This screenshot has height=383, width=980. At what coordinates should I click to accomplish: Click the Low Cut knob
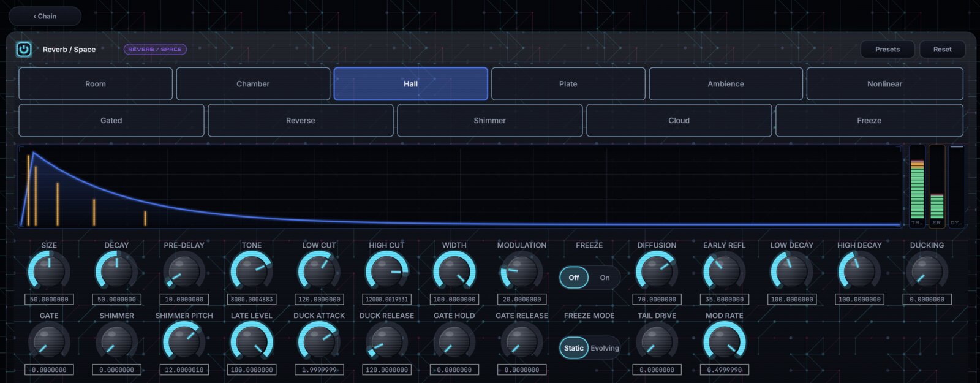click(319, 271)
